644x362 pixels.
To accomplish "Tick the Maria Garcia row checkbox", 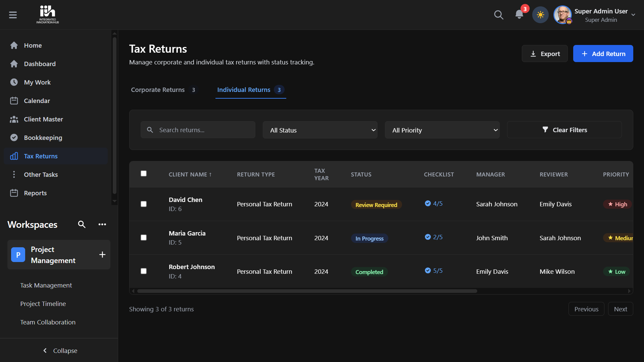I will pos(144,238).
